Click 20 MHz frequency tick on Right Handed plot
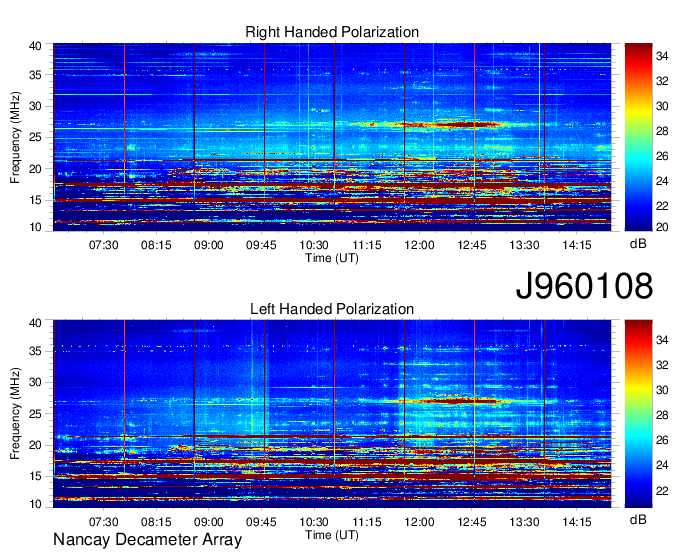This screenshot has width=680, height=552. 35,169
